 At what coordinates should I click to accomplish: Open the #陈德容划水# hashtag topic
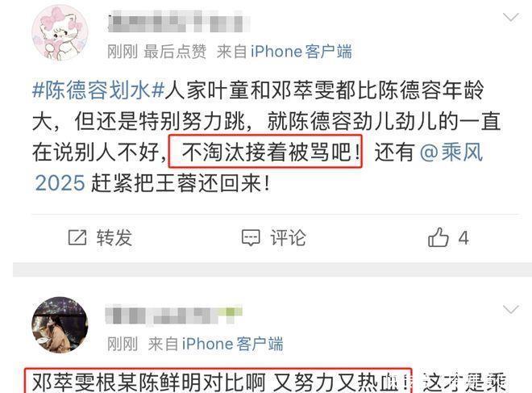click(98, 90)
